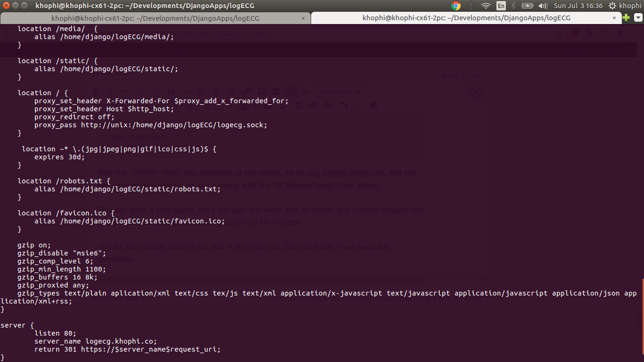Viewport: 644px width, 362px height.
Task: Open the khophi session gear menu
Action: 625,6
